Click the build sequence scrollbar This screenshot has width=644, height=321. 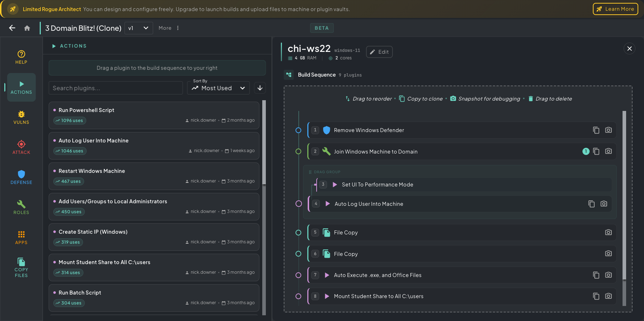pyautogui.click(x=624, y=195)
